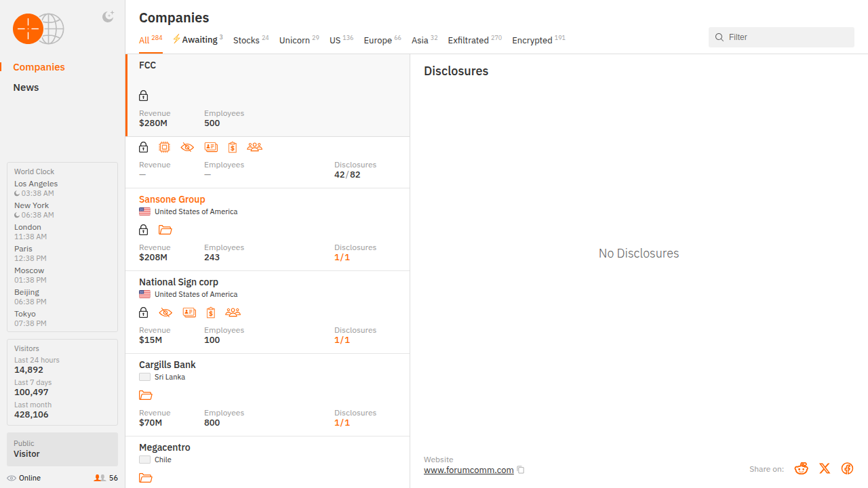This screenshot has width=868, height=488.
Task: Click the lock icon in the FCC card
Action: pyautogui.click(x=143, y=96)
